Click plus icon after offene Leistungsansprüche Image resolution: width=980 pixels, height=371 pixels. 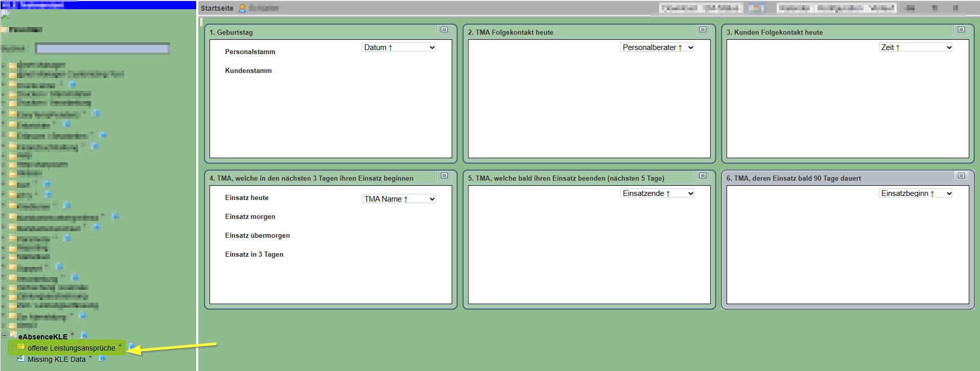tap(120, 345)
